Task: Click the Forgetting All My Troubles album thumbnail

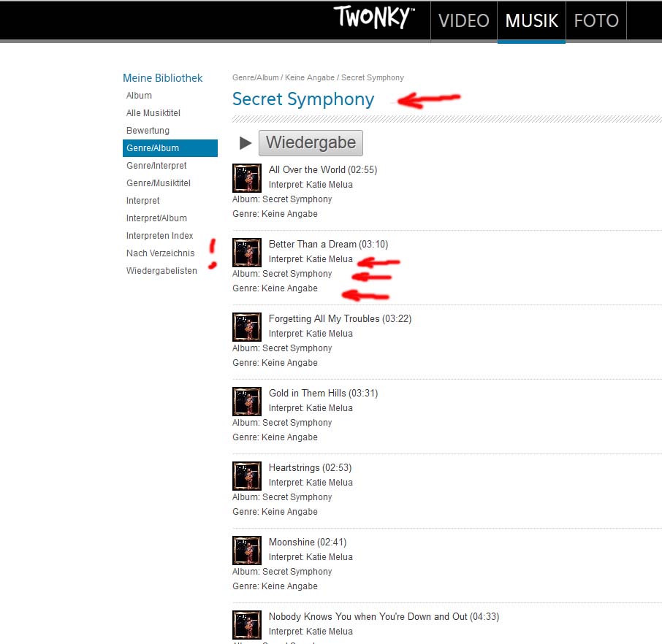Action: [247, 327]
